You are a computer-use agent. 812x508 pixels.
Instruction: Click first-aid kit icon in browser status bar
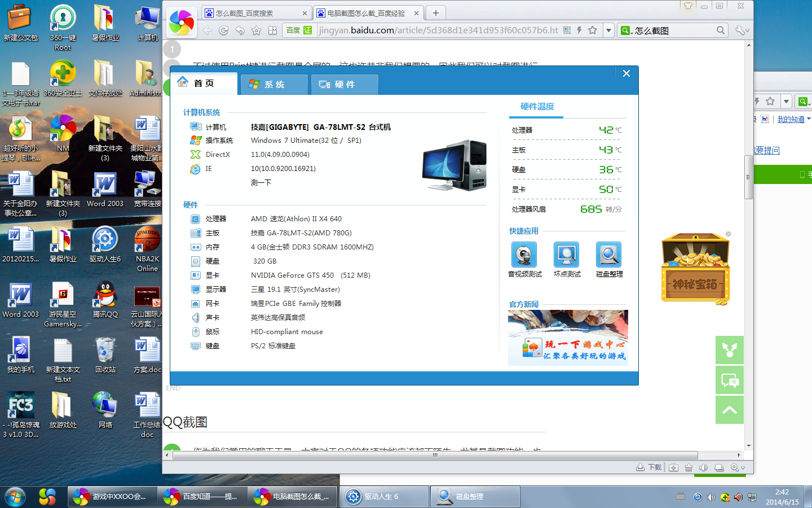coord(674,467)
